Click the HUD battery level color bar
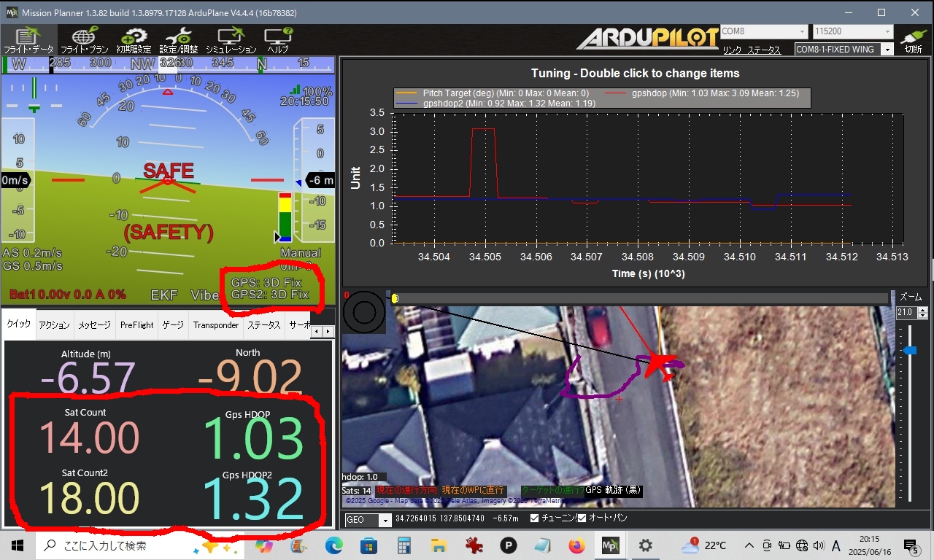 (285, 217)
